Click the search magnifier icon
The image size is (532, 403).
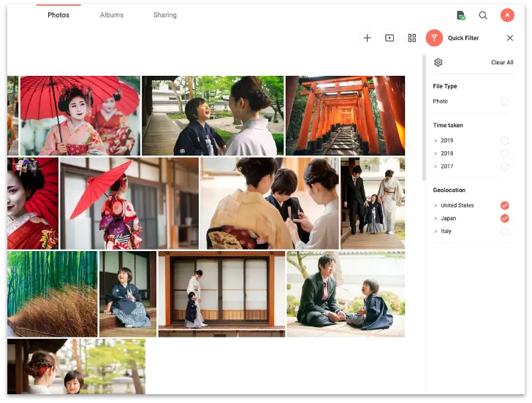coord(483,15)
